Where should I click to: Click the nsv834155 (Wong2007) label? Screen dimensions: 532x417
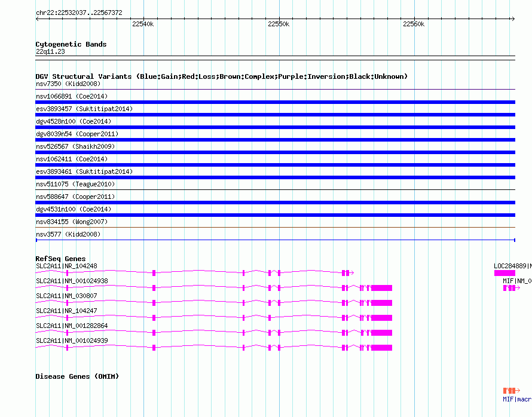[72, 222]
